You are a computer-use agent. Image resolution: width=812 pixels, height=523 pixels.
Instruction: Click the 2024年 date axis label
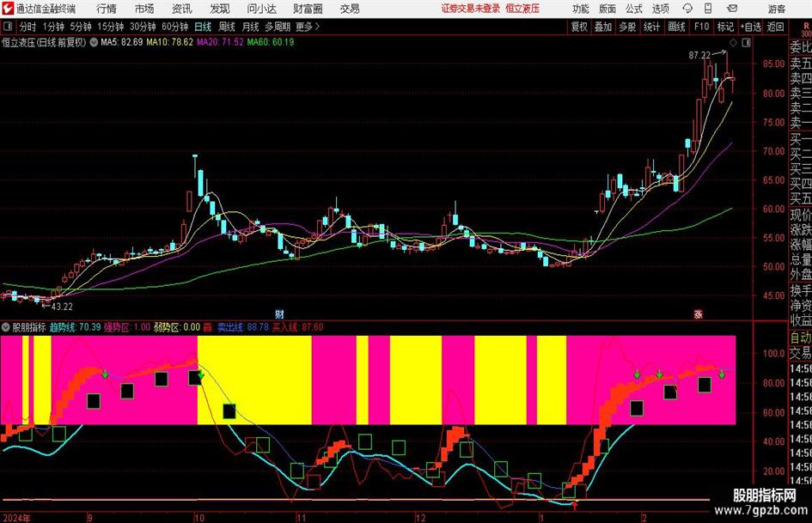coord(16,518)
